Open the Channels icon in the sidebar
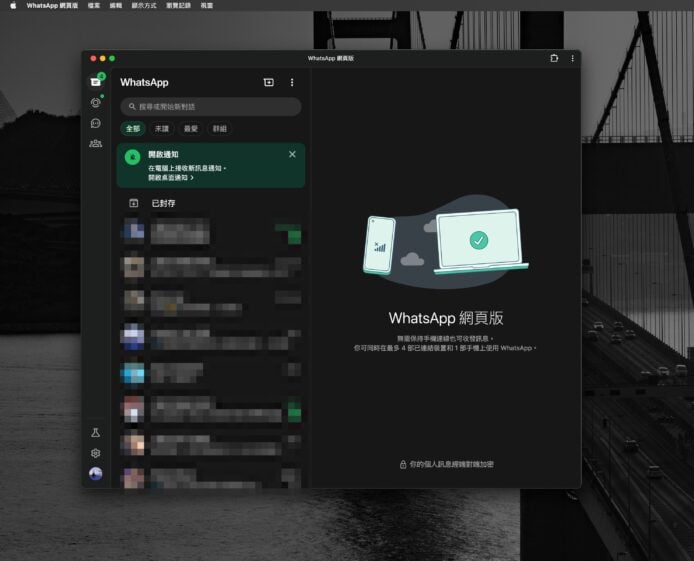694x561 pixels. click(x=95, y=123)
